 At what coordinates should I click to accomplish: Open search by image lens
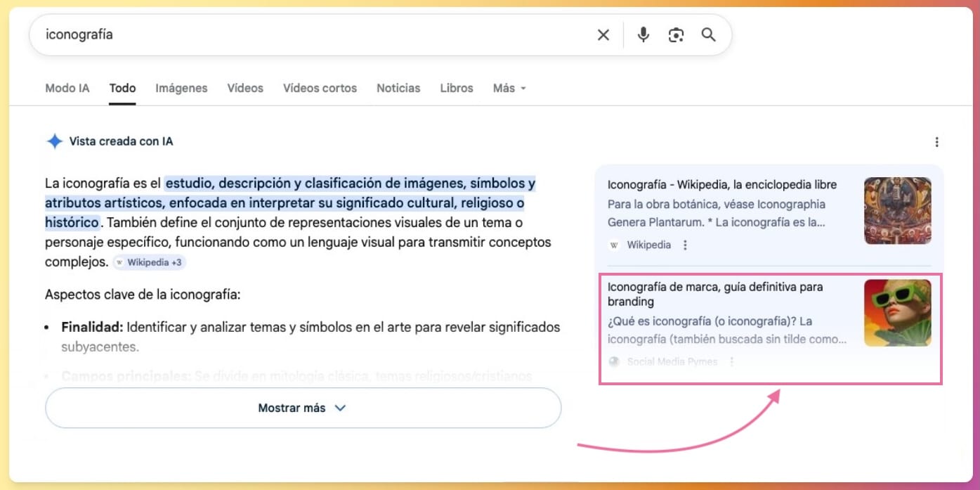(676, 35)
